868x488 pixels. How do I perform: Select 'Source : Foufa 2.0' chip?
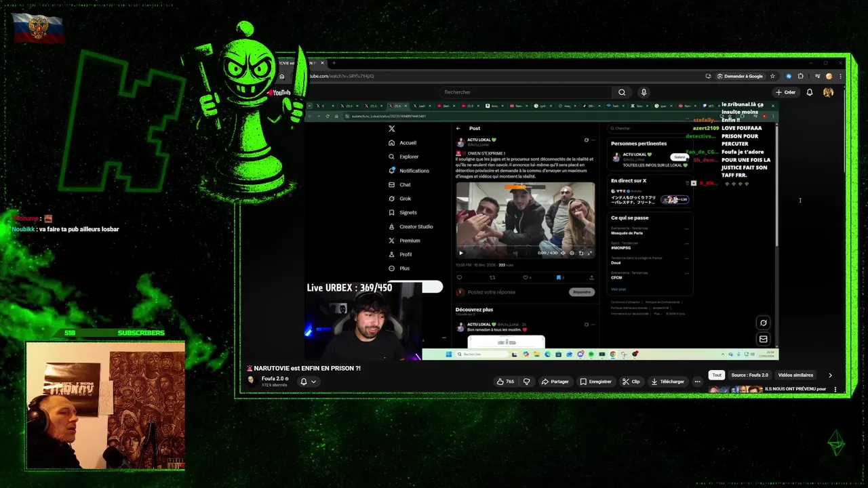tap(750, 375)
